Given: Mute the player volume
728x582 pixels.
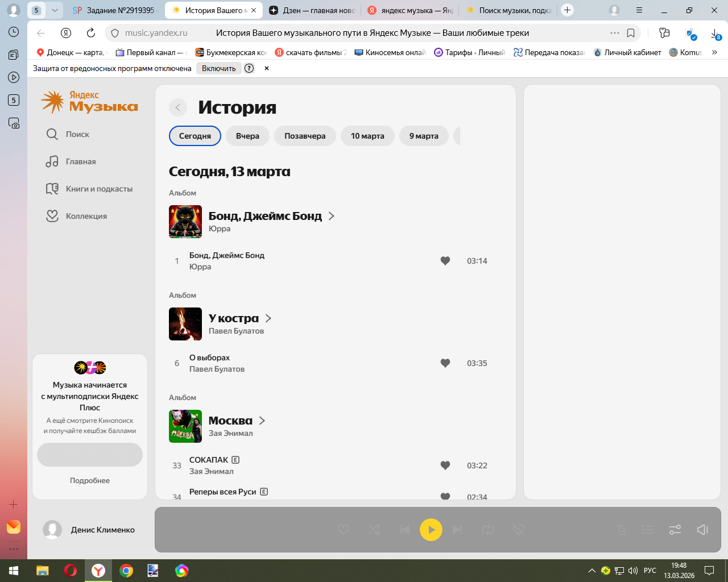Looking at the screenshot, I should pos(702,530).
